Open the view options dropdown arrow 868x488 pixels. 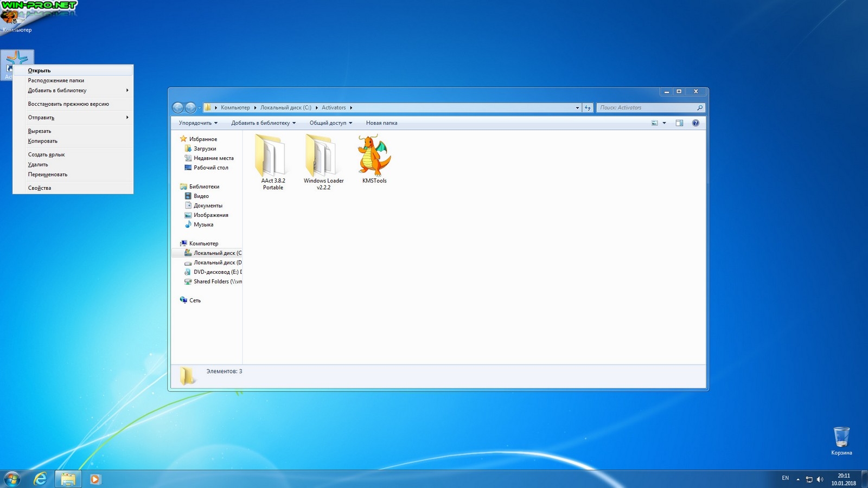tap(664, 123)
